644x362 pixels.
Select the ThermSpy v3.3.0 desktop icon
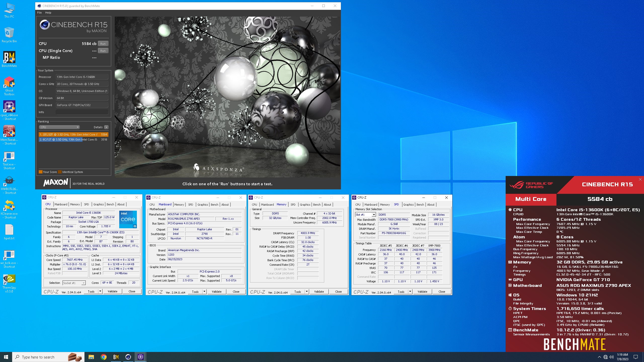point(9,283)
